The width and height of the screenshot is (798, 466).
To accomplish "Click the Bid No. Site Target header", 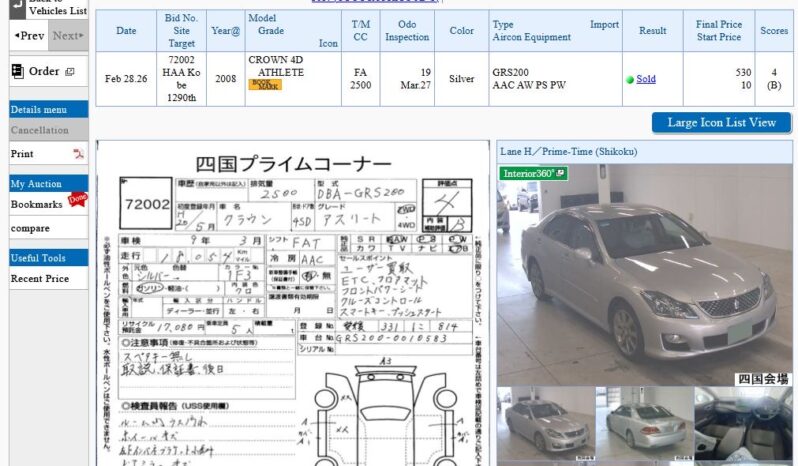I will (181, 31).
